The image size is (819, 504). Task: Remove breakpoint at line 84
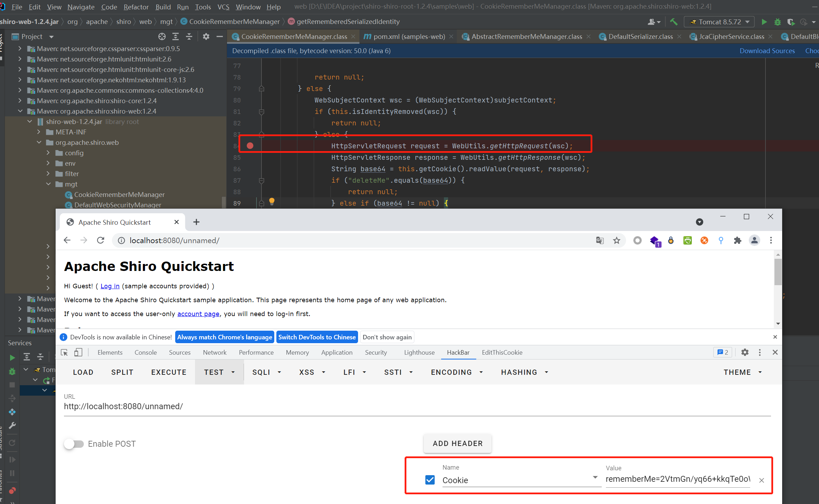click(x=250, y=146)
